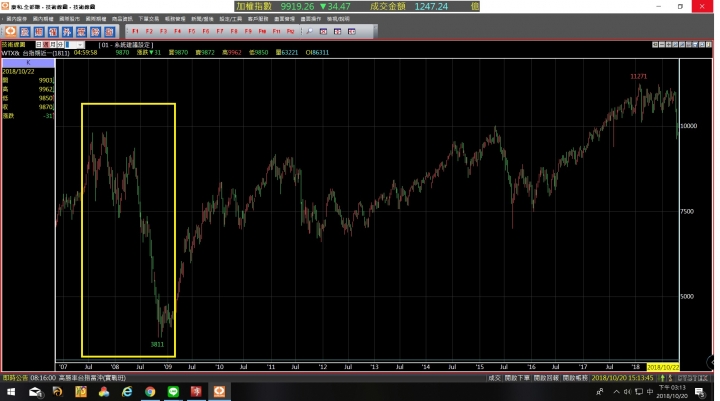Image resolution: width=720 pixels, height=401 pixels.
Task: Click the F5 shortcut toolbar button
Action: (192, 31)
